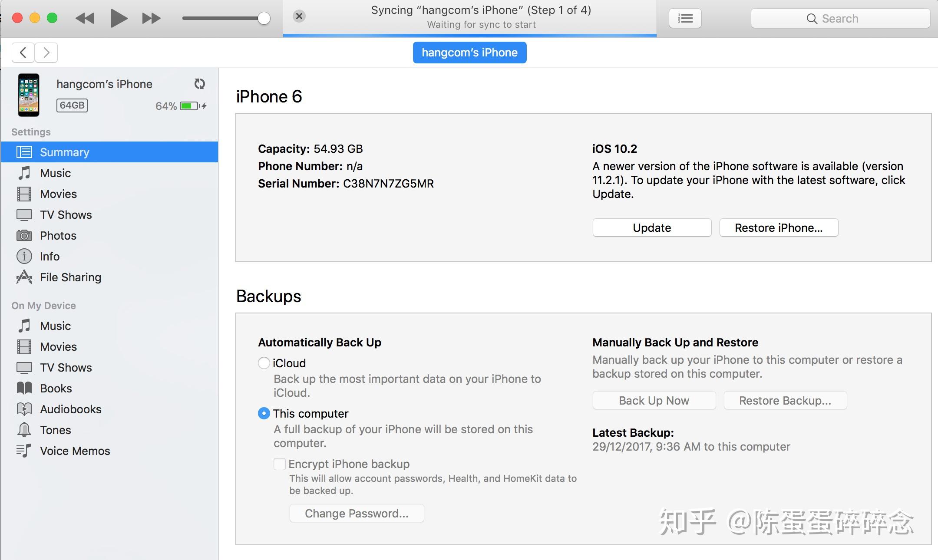Enable Encrypt iPhone backup checkbox
This screenshot has width=938, height=560.
click(280, 464)
